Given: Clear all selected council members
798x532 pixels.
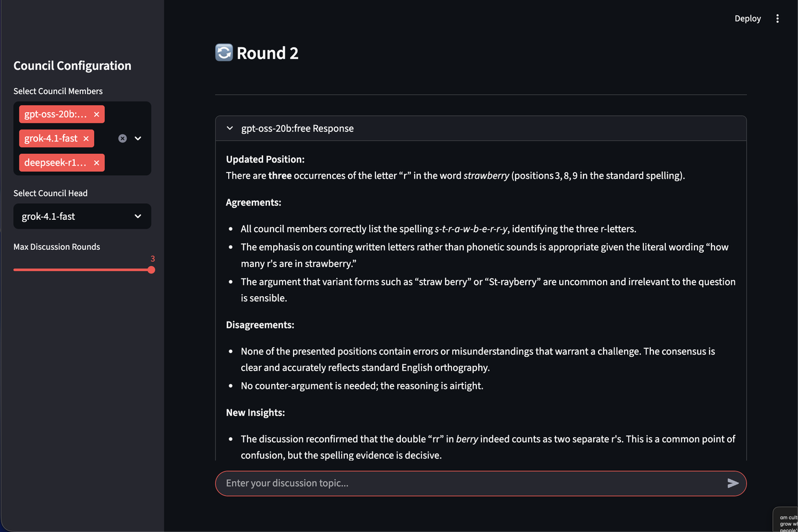Looking at the screenshot, I should point(122,138).
